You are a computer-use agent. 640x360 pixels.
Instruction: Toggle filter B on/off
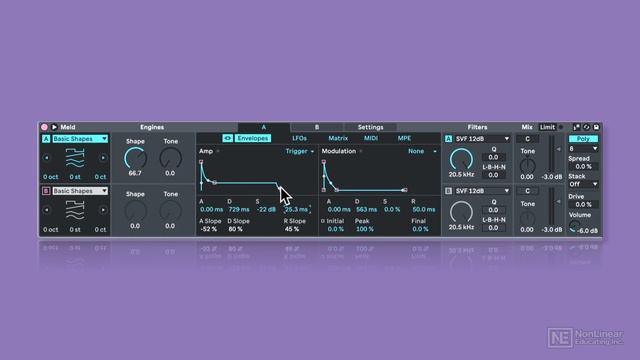click(448, 191)
